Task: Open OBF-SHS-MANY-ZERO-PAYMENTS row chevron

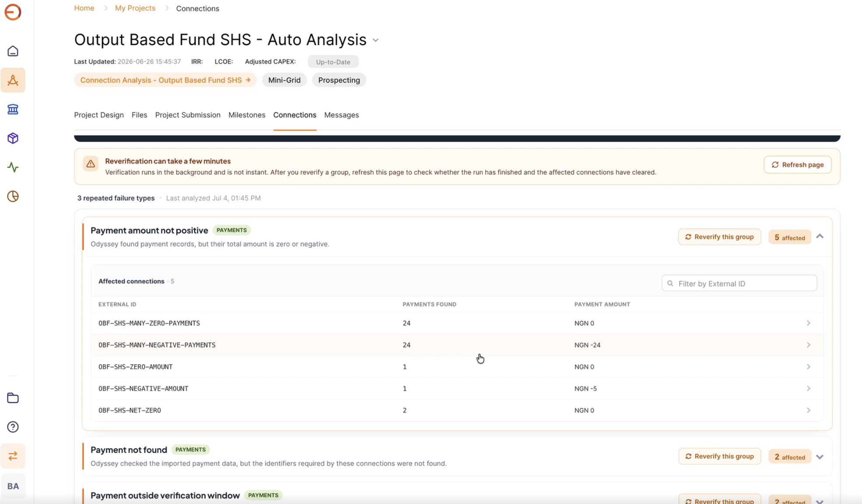Action: 809,323
